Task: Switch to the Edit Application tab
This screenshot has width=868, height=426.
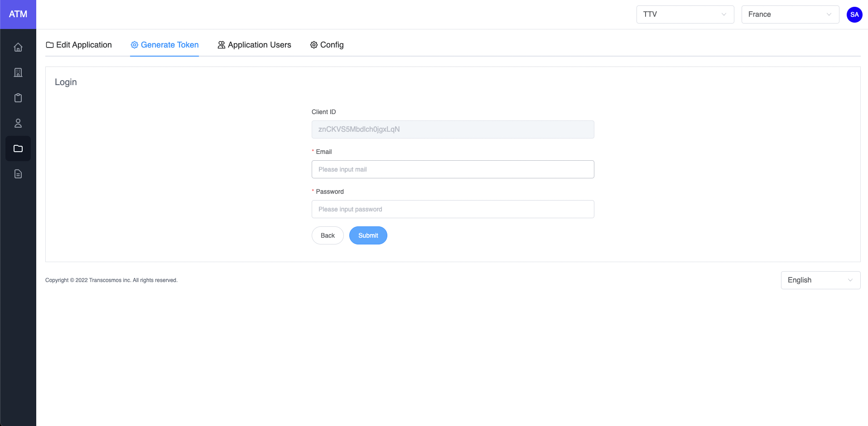Action: click(x=79, y=45)
